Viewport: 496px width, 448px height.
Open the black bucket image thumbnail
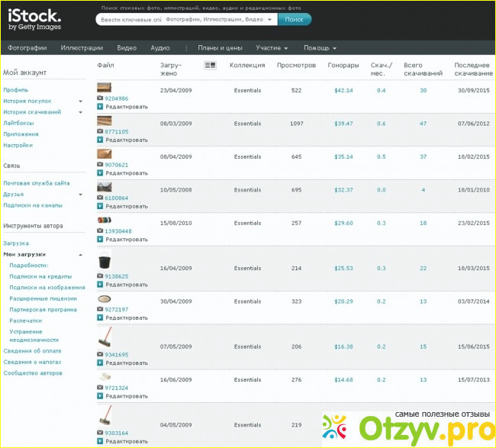105,259
